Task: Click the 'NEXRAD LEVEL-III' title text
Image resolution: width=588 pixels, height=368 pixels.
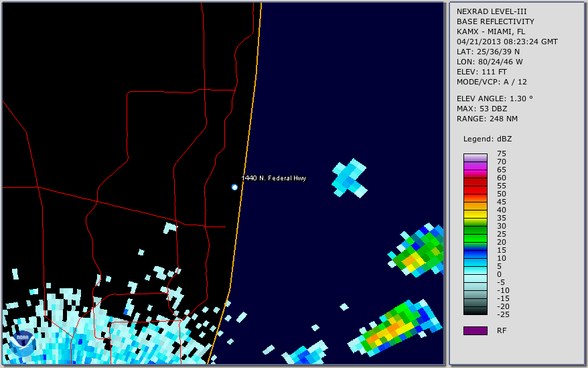Action: pos(492,11)
